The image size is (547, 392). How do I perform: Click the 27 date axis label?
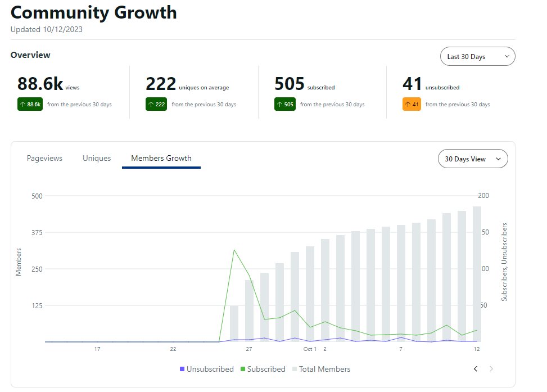coord(248,349)
